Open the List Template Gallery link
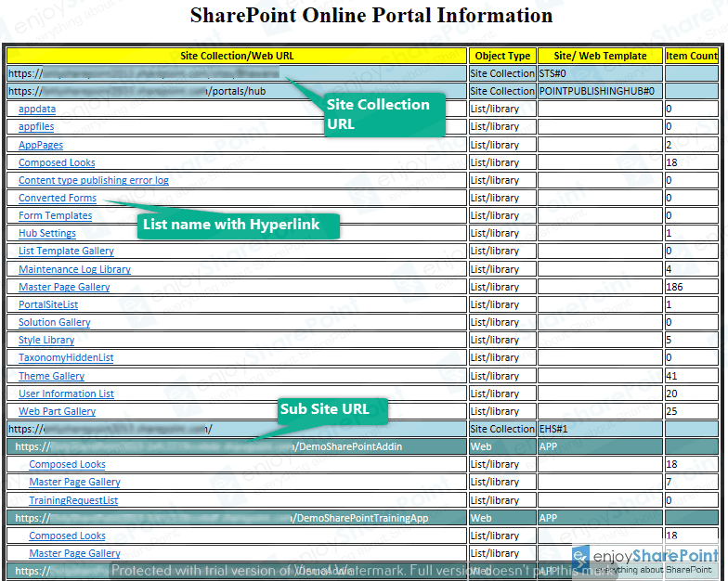Screen dimensions: 728x581 pos(66,251)
